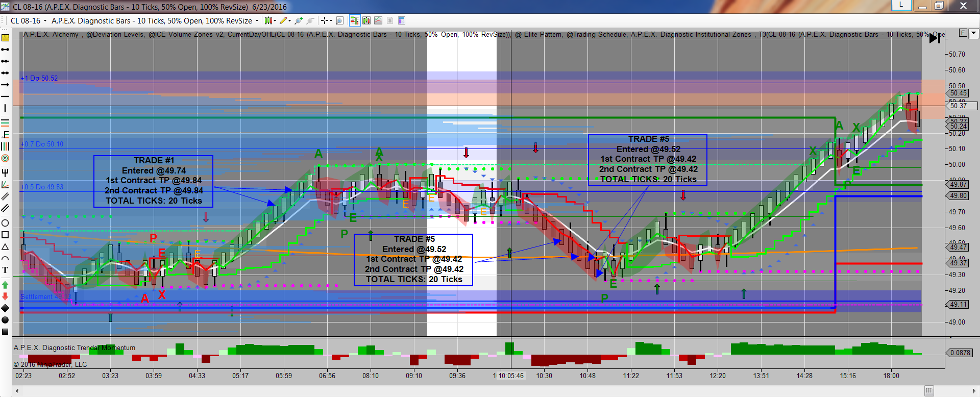
Task: Select the red Arrow Down marker tool
Action: pyautogui.click(x=5, y=296)
